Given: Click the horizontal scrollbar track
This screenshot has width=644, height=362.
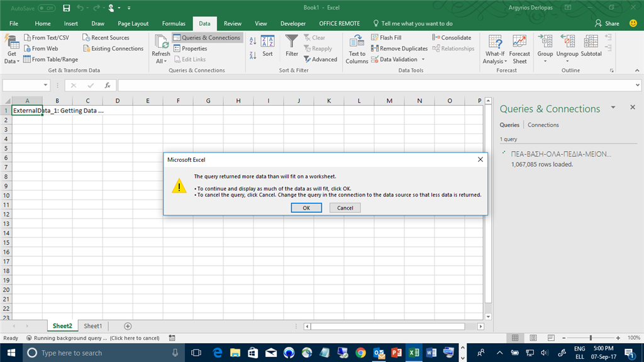Looking at the screenshot, I should [x=387, y=326].
